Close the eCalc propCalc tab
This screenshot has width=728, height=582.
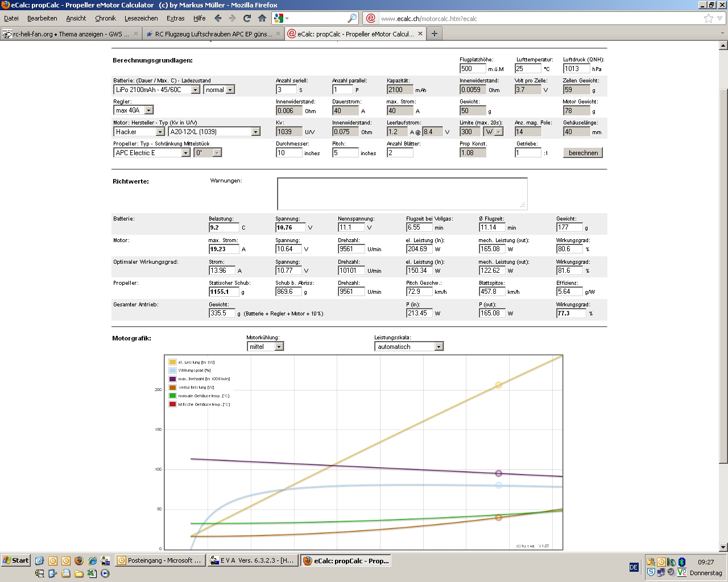point(421,34)
